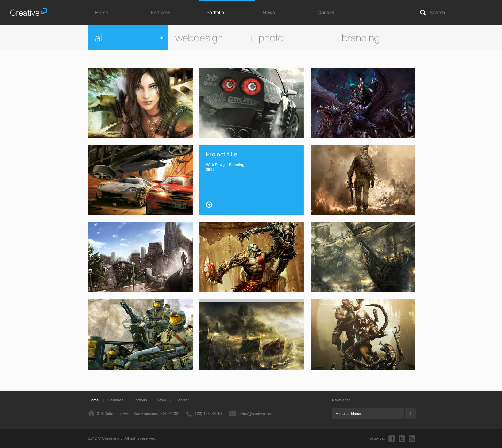
Task: Select the 'all' portfolio filter tab
Action: coord(128,38)
